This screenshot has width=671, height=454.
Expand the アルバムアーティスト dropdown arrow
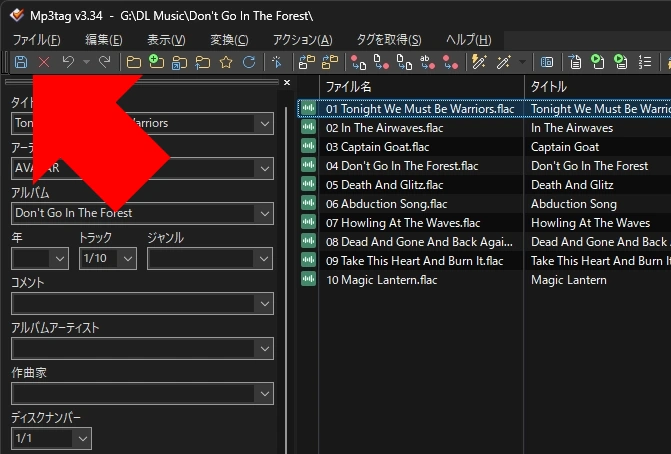pos(264,349)
